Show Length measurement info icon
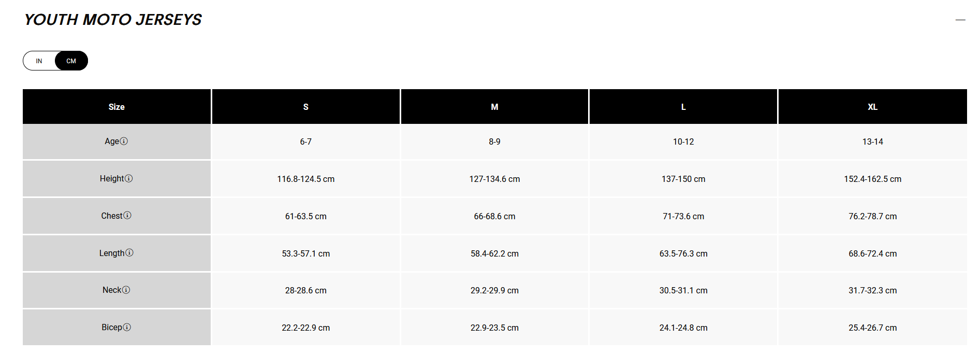Image resolution: width=980 pixels, height=354 pixels. 129,252
